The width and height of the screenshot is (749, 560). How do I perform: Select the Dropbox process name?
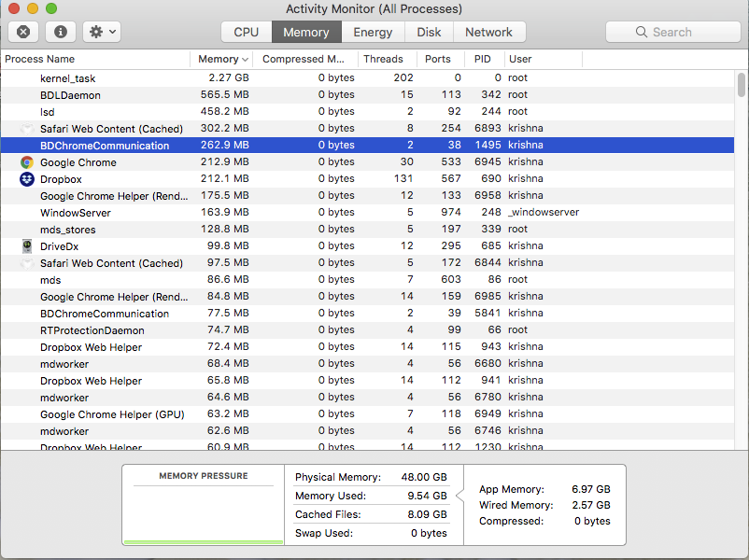(61, 179)
